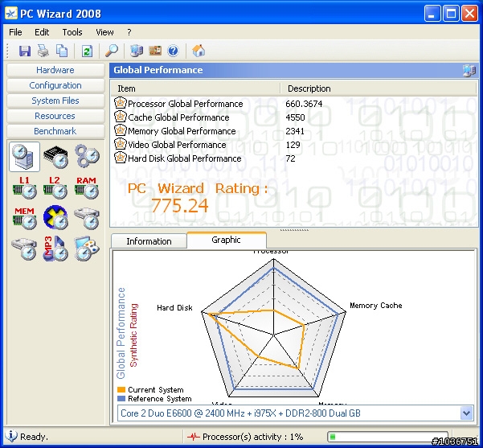Click the computer icon in Global Performance header

tap(469, 70)
